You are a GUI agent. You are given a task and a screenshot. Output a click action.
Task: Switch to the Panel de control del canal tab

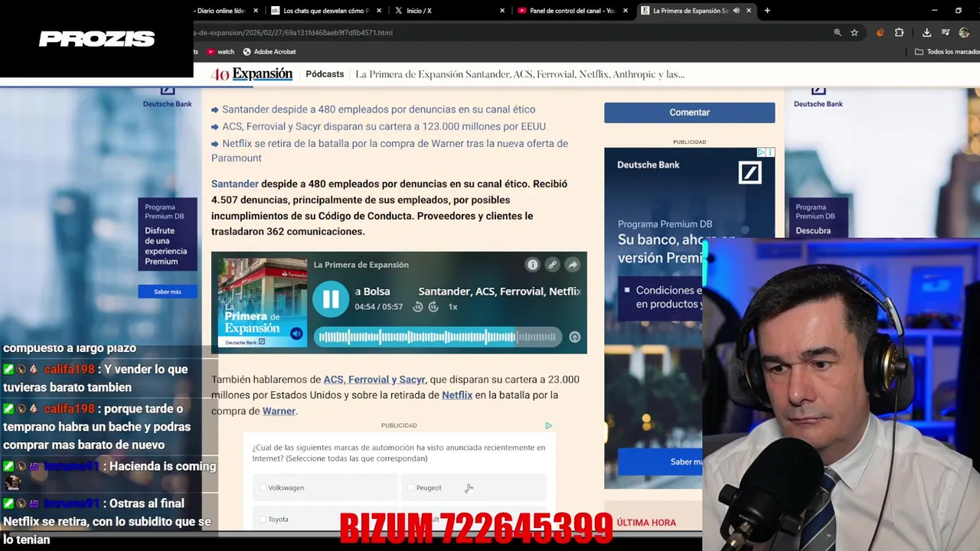pyautogui.click(x=572, y=11)
